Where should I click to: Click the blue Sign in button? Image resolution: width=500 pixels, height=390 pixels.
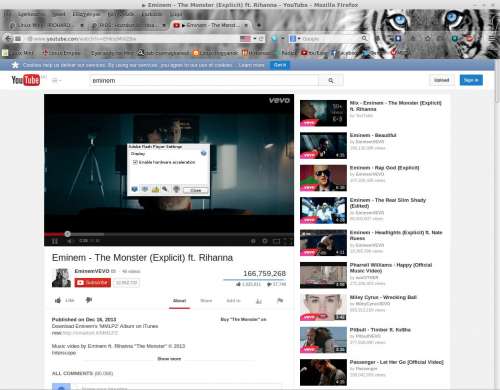click(x=471, y=80)
